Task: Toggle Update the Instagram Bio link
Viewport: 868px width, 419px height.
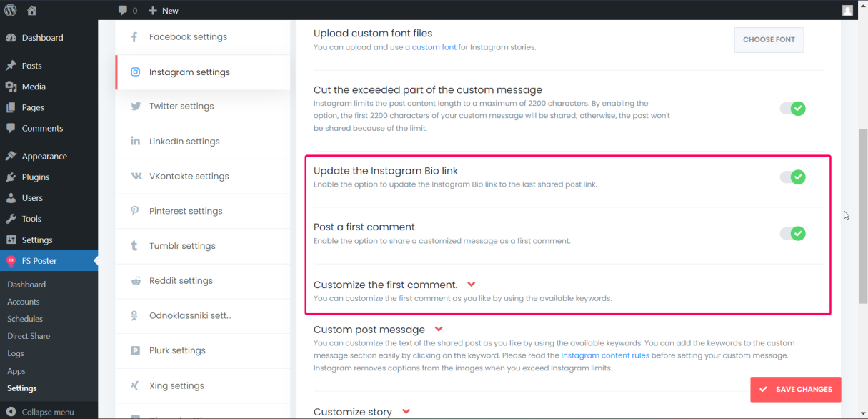Action: (792, 177)
